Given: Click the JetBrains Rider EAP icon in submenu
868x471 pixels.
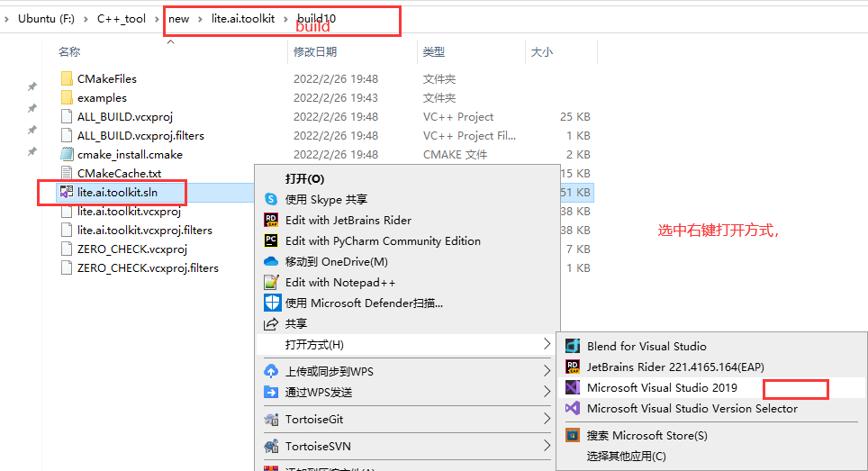Looking at the screenshot, I should click(x=573, y=367).
